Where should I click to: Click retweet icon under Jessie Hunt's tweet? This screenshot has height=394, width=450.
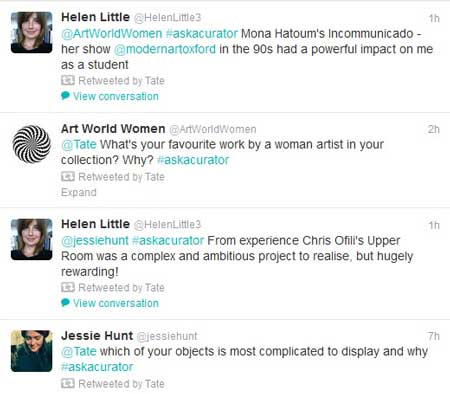point(68,383)
